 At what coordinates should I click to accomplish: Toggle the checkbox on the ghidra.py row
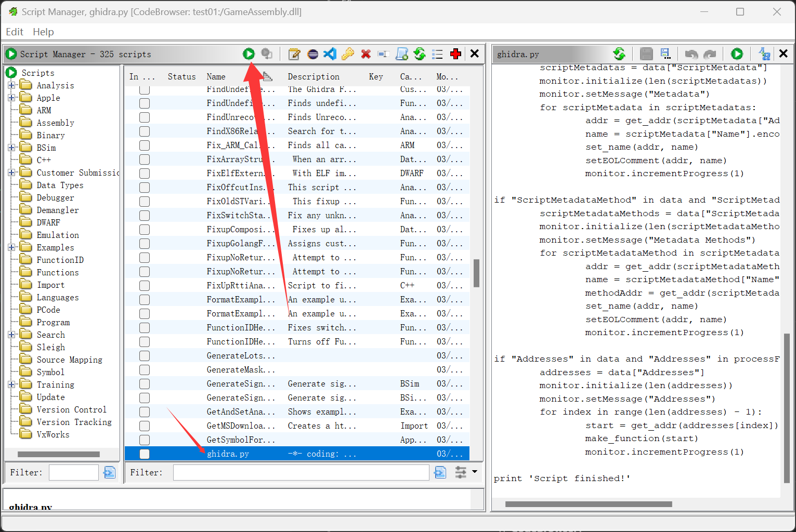[x=145, y=454]
